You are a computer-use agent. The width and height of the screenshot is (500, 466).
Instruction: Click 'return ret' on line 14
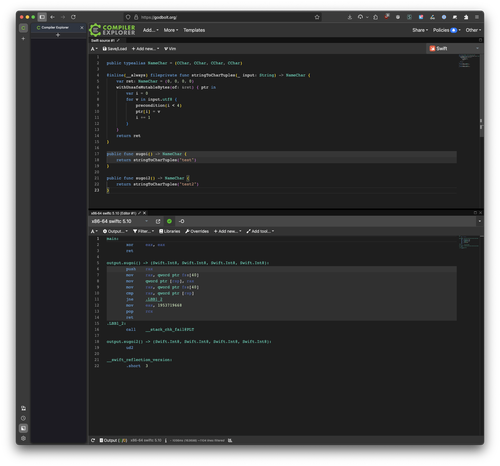(128, 136)
